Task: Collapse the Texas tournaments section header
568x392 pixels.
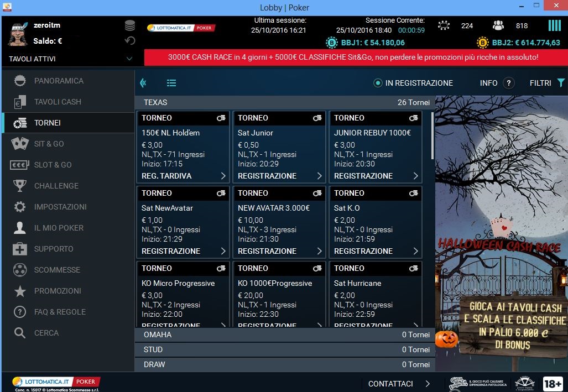Action: click(285, 102)
